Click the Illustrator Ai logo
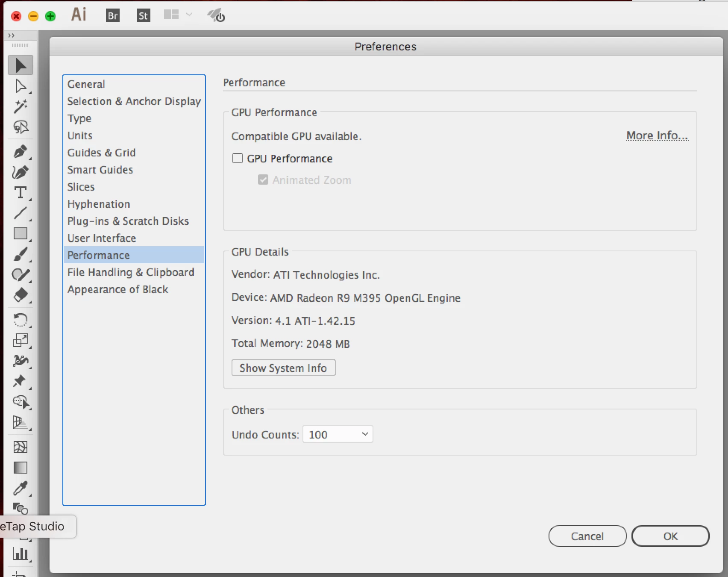The width and height of the screenshot is (728, 577). (x=79, y=15)
